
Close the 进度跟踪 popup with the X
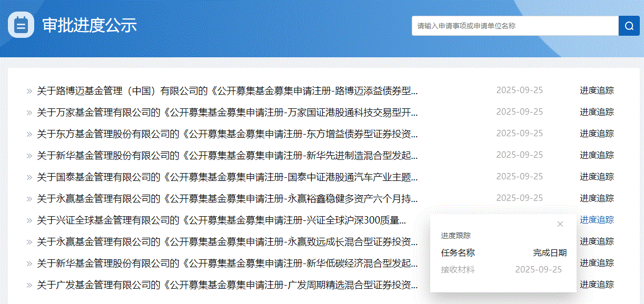(x=560, y=224)
